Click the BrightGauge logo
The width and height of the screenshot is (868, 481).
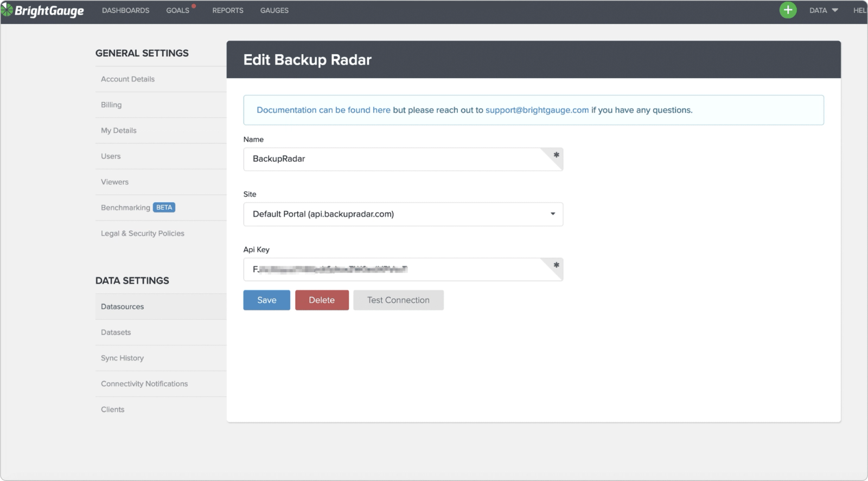[43, 10]
